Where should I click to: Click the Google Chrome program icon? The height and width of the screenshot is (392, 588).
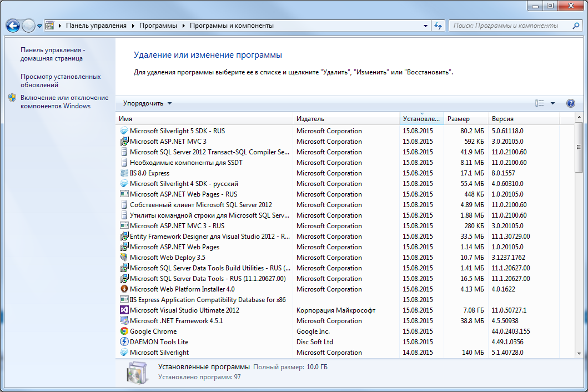[124, 331]
